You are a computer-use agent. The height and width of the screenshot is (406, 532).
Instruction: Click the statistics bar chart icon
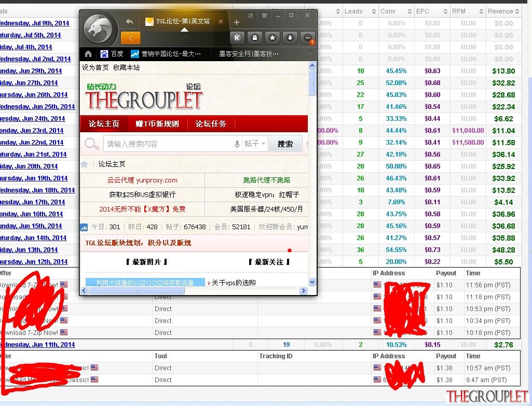tap(84, 227)
